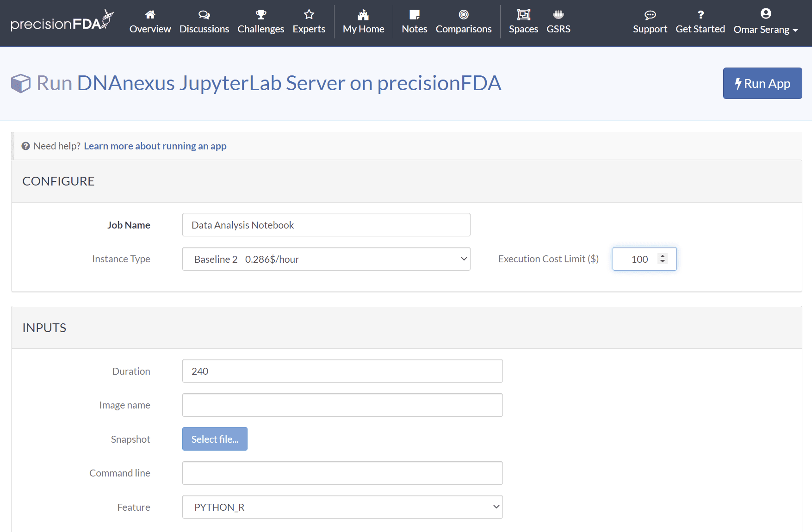
Task: Click the Support speech bubble icon
Action: (650, 15)
